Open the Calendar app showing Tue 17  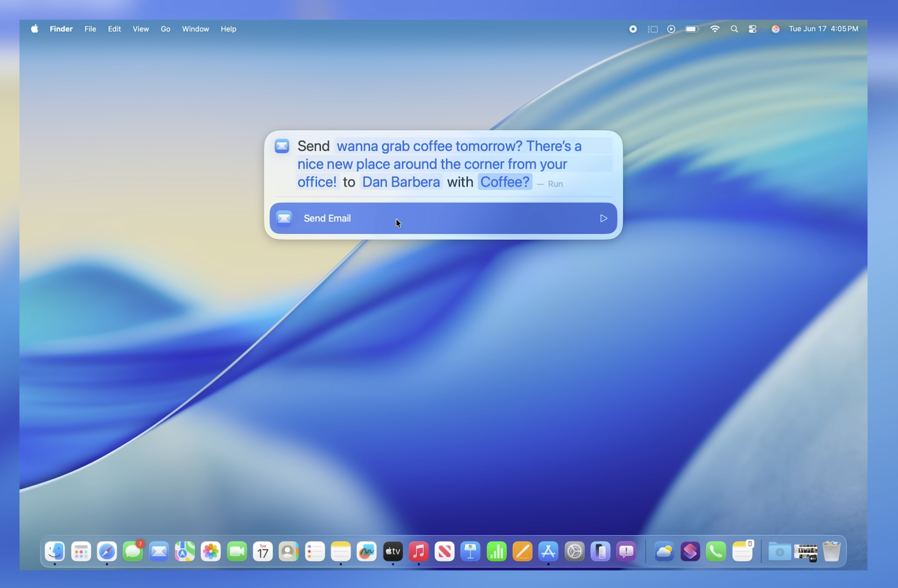coord(263,551)
